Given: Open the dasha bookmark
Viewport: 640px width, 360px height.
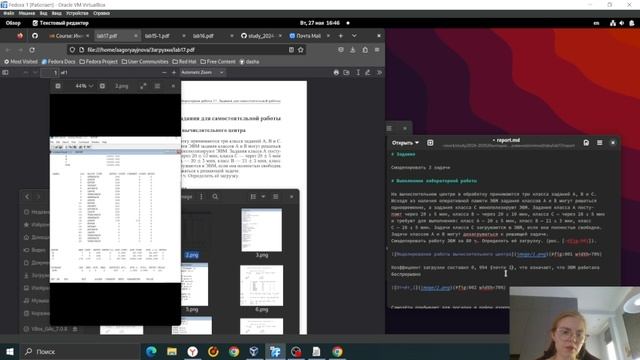Looking at the screenshot, I should pos(249,62).
